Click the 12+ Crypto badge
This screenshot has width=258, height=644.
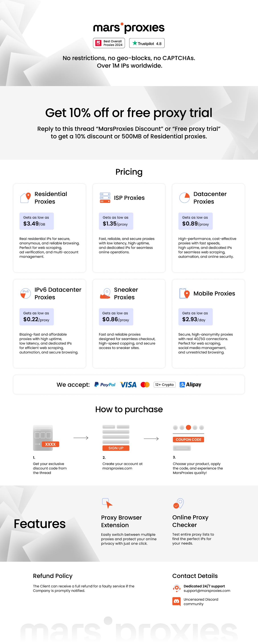(164, 384)
